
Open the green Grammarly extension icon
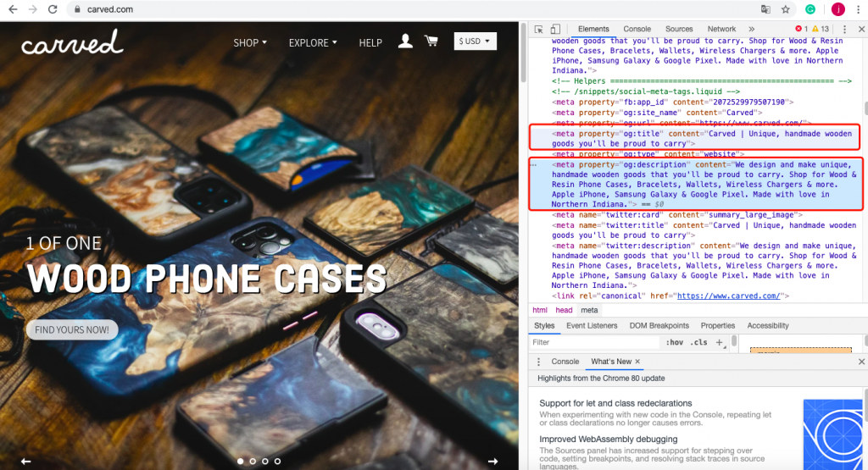(x=810, y=9)
